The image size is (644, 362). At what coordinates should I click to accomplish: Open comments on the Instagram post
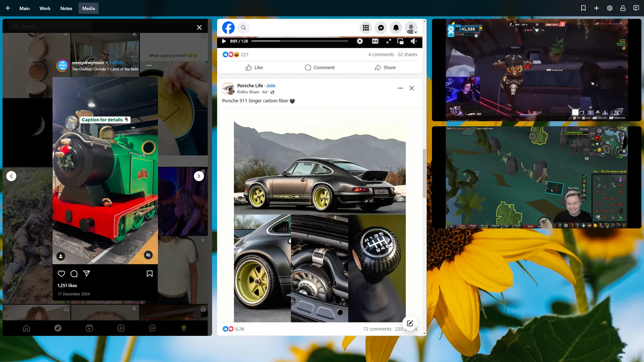[74, 274]
